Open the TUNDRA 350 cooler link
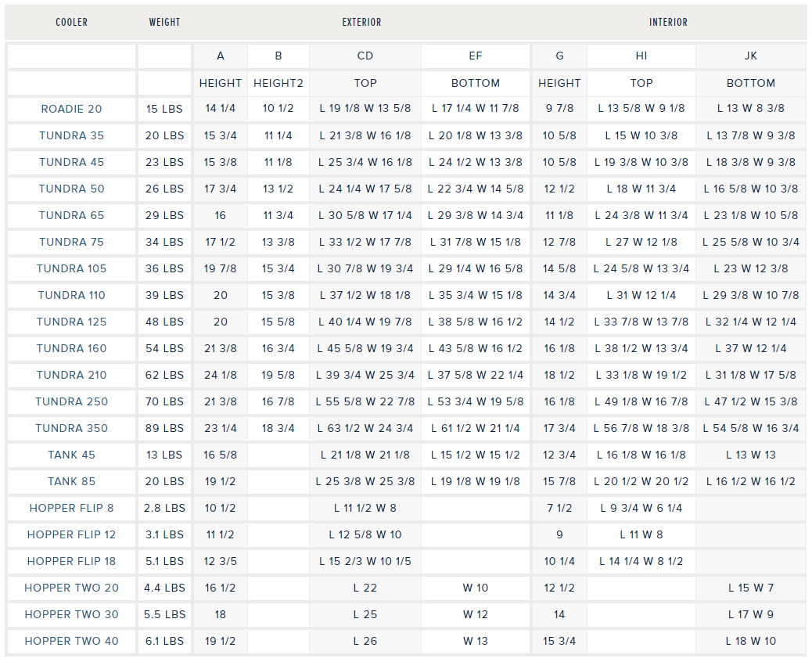Image resolution: width=812 pixels, height=662 pixels. (71, 428)
